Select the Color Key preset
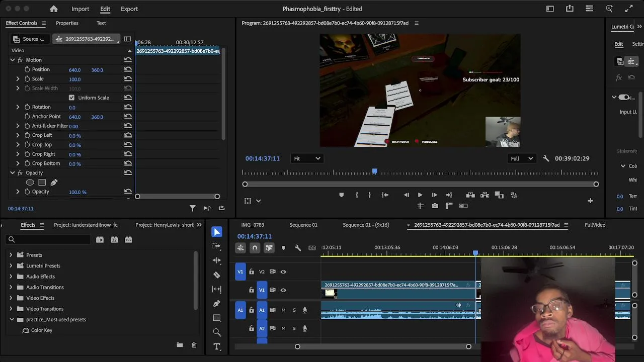 42,330
